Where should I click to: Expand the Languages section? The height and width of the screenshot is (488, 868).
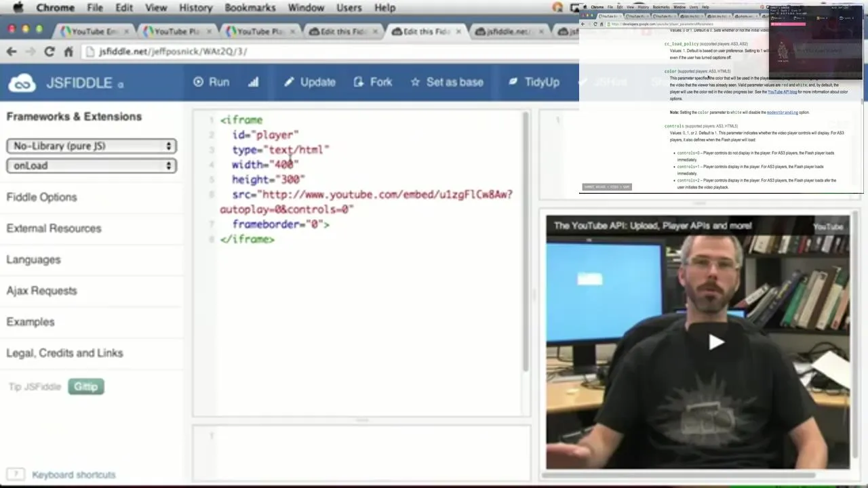click(33, 260)
